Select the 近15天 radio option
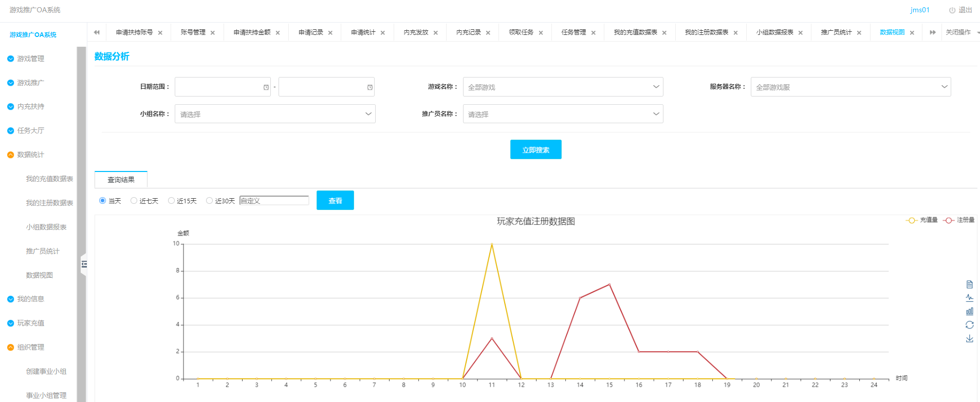This screenshot has height=402, width=980. (x=172, y=201)
